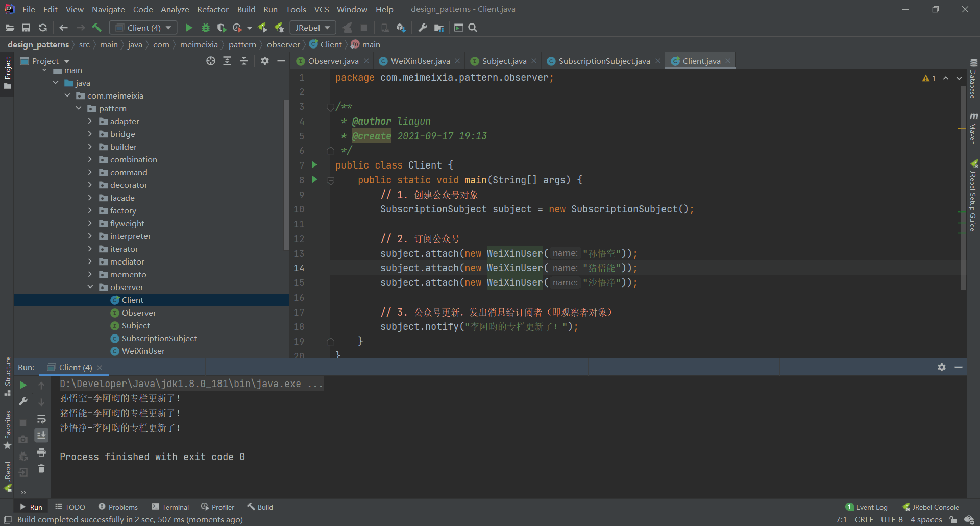Select opened file target icon in Project panel

click(x=211, y=61)
